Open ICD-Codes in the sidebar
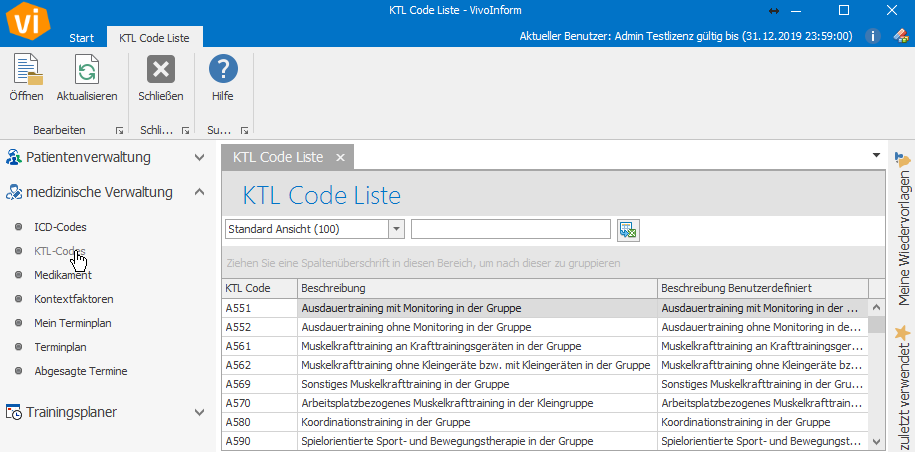This screenshot has height=452, width=915. (61, 227)
